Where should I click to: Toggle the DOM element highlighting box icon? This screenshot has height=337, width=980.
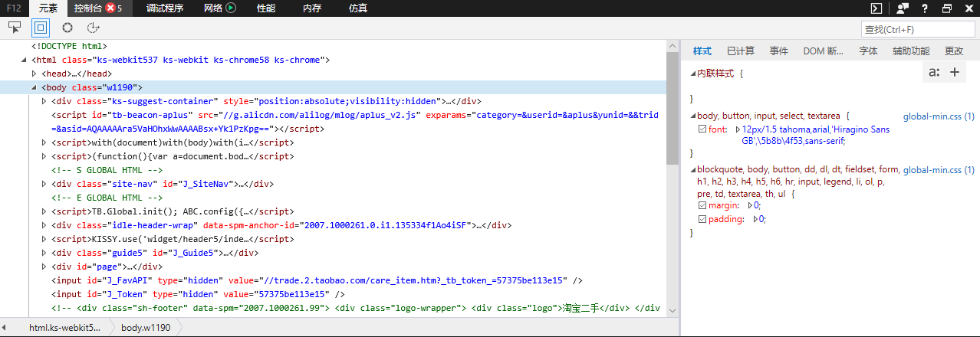point(41,28)
